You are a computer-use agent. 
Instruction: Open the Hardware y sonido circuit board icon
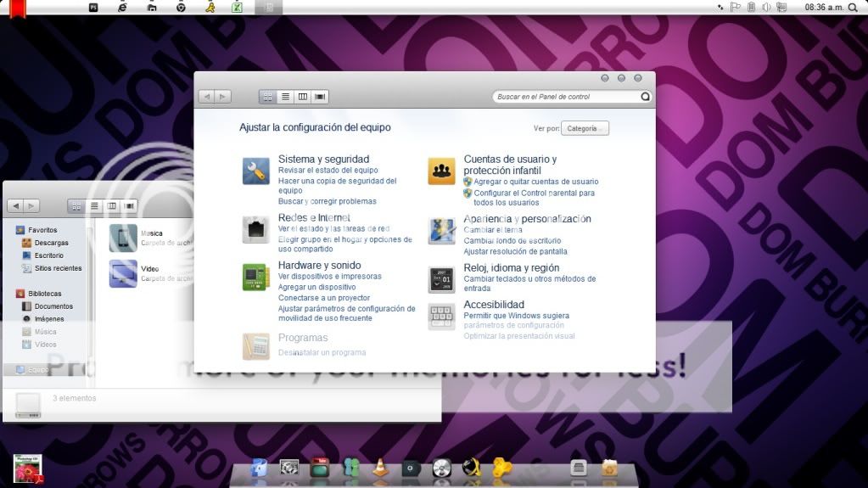(255, 277)
